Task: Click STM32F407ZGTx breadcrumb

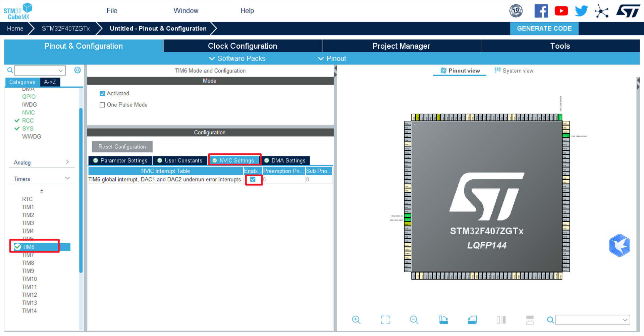Action: 66,29
